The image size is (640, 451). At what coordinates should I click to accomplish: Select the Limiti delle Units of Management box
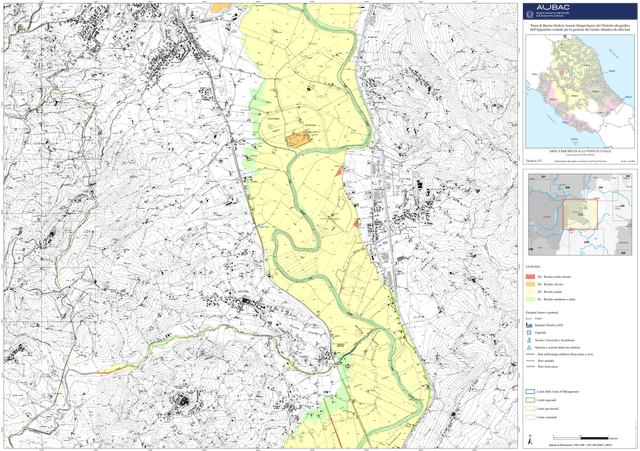click(x=530, y=392)
